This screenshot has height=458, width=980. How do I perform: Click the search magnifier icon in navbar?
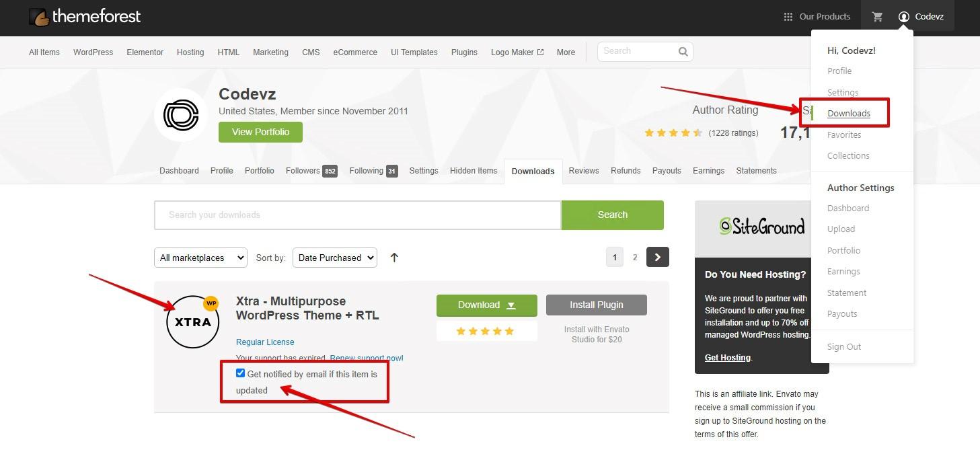pos(683,52)
